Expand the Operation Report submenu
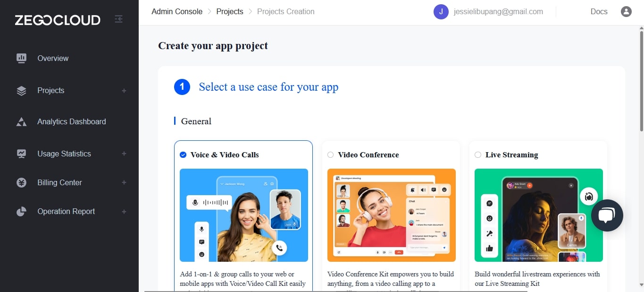 pyautogui.click(x=124, y=212)
